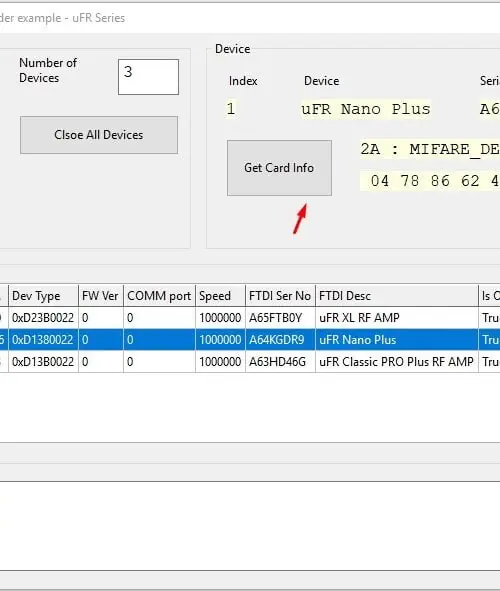Screen dimensions: 500x591
Task: Click the Number of Devices label
Action: 48,70
